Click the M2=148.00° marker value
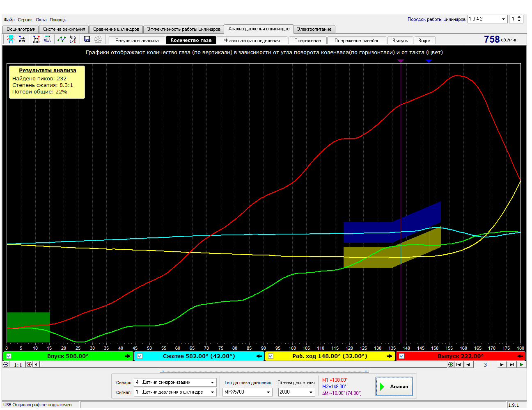 [x=334, y=387]
